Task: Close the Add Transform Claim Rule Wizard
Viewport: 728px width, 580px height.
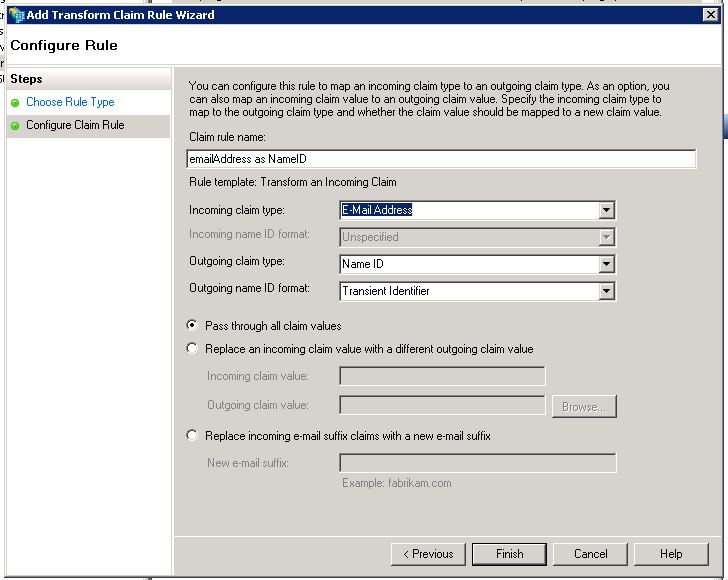Action: [711, 15]
